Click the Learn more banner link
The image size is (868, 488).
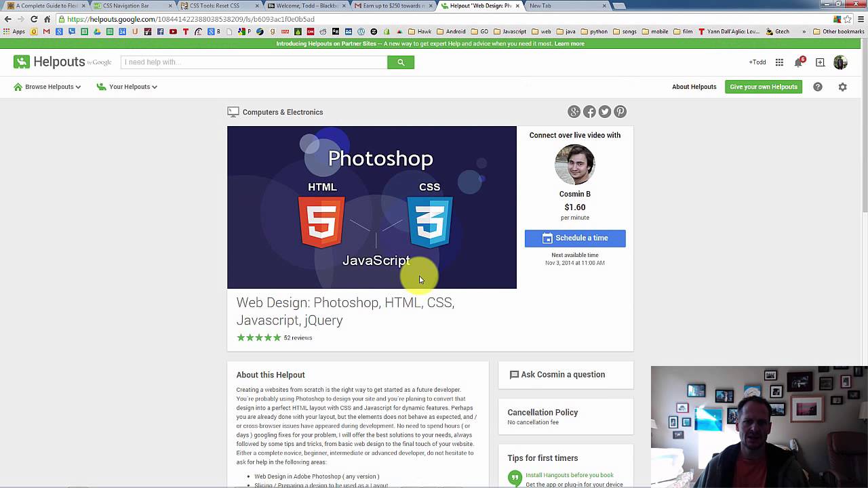pyautogui.click(x=569, y=43)
